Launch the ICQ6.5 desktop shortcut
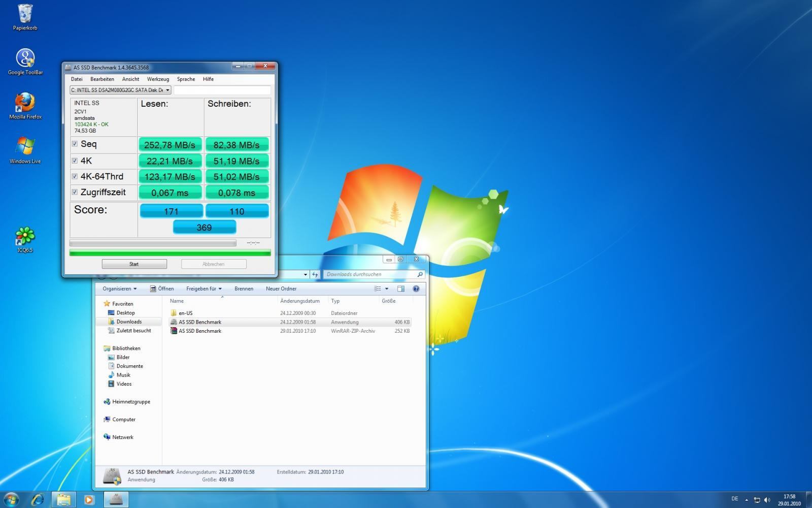 (x=25, y=239)
